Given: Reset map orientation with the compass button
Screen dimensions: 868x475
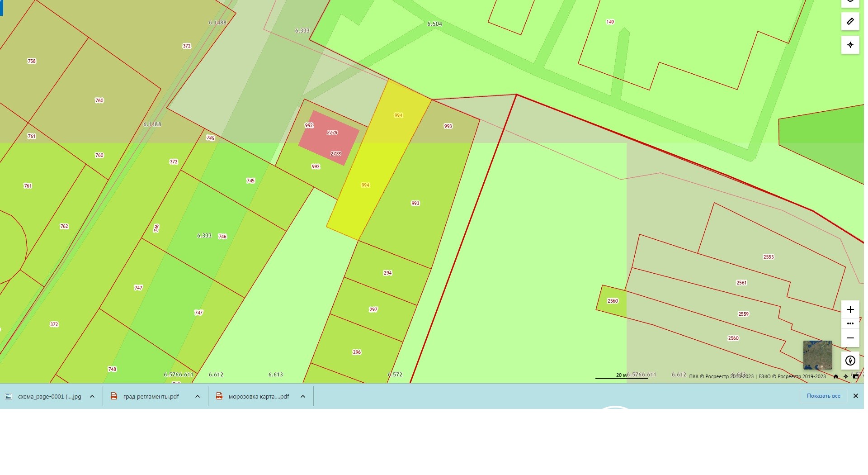Looking at the screenshot, I should pos(850,361).
